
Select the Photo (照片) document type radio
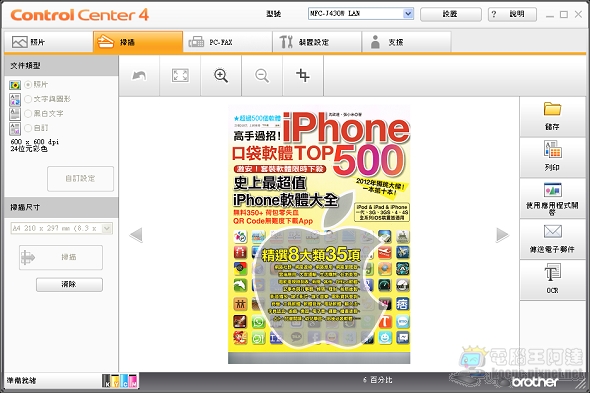coord(28,85)
